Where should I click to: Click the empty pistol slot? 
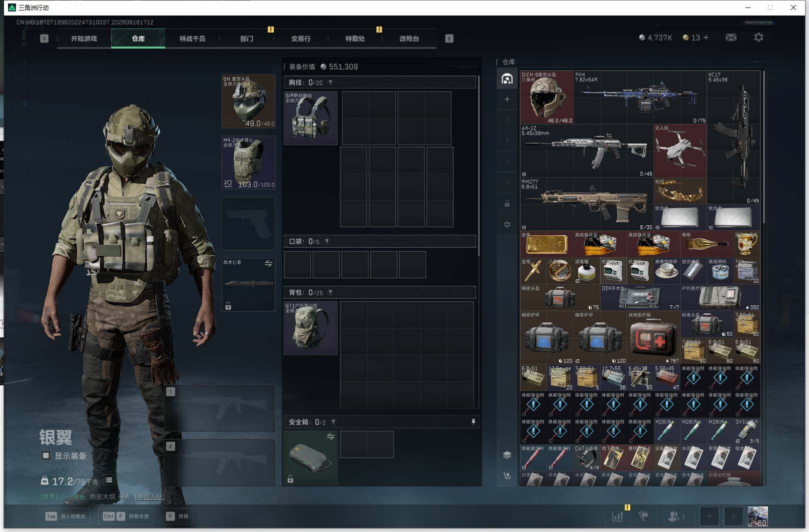[x=248, y=224]
